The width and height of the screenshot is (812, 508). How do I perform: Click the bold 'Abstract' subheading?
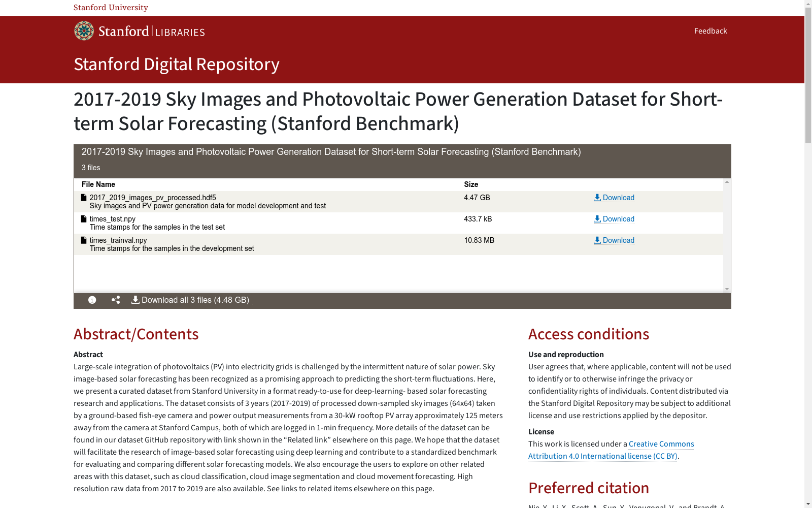[x=88, y=355]
